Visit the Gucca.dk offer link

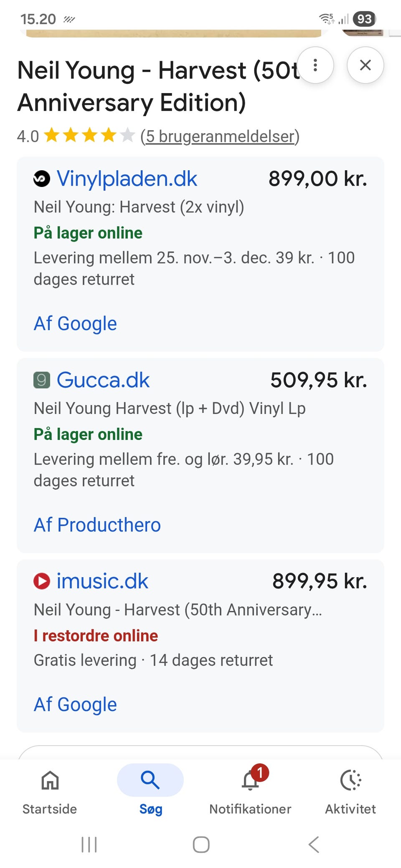point(103,380)
